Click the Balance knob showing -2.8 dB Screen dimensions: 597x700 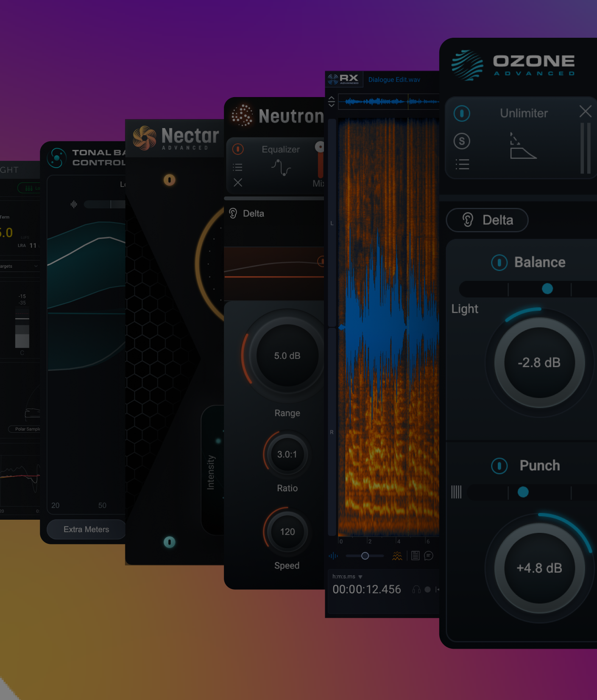(539, 363)
